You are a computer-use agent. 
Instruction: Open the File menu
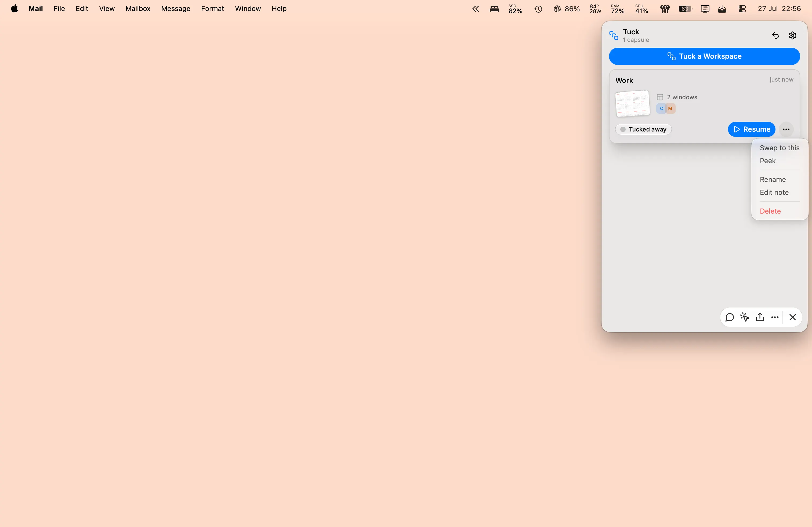coord(59,9)
